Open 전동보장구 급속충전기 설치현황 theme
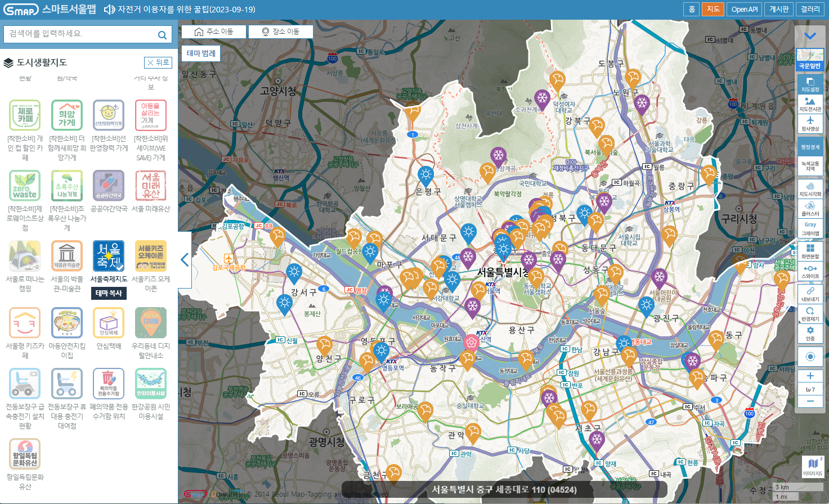 coord(25,384)
